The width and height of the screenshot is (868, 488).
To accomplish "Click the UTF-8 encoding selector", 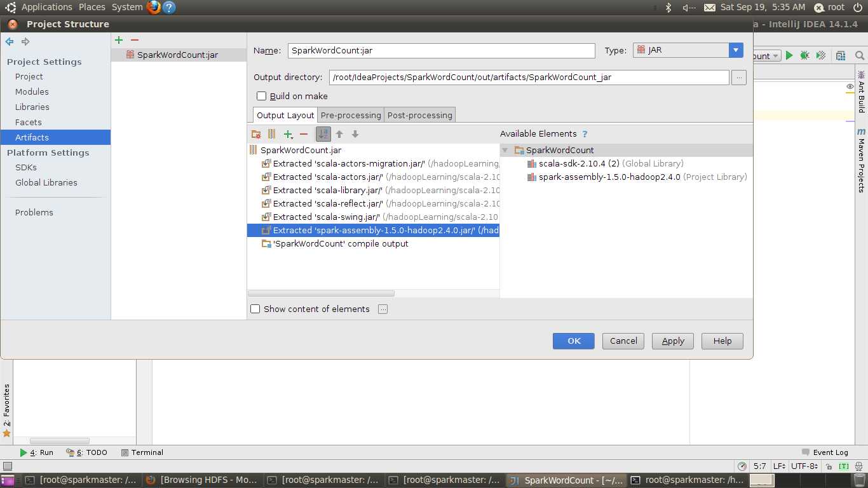I will tap(804, 466).
